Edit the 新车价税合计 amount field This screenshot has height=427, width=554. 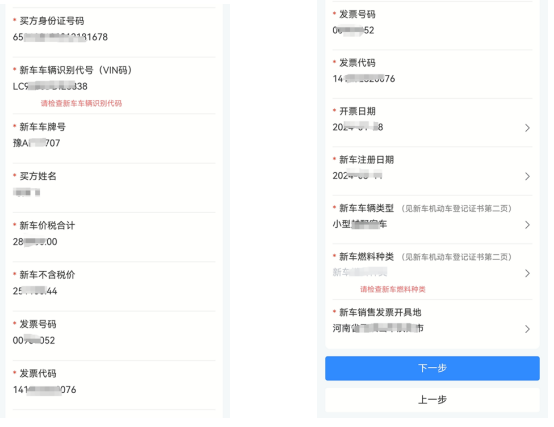(x=35, y=242)
